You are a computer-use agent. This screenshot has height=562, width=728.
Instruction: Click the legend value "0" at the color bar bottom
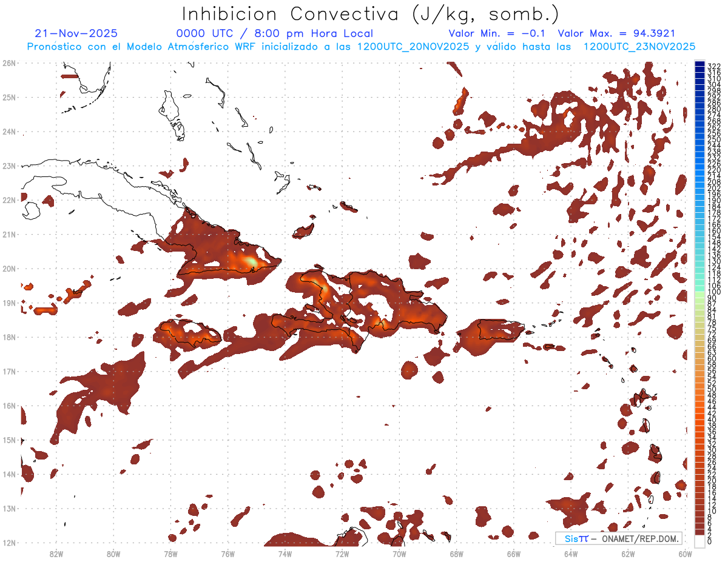tap(710, 542)
